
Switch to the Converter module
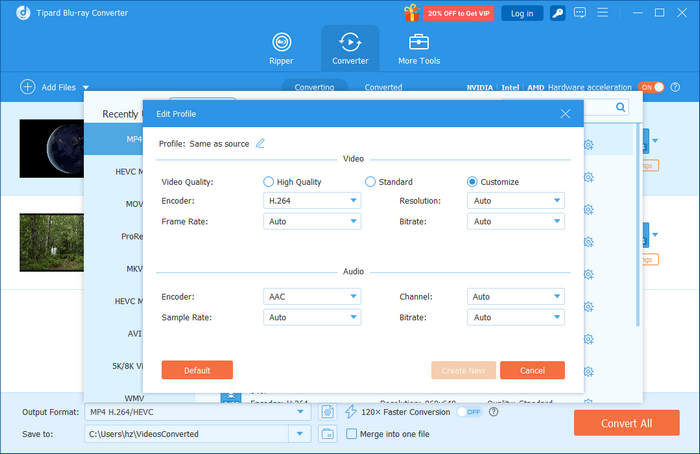pyautogui.click(x=350, y=49)
